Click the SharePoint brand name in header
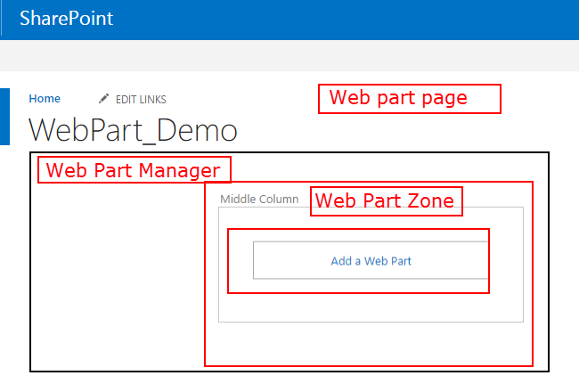 pyautogui.click(x=67, y=18)
